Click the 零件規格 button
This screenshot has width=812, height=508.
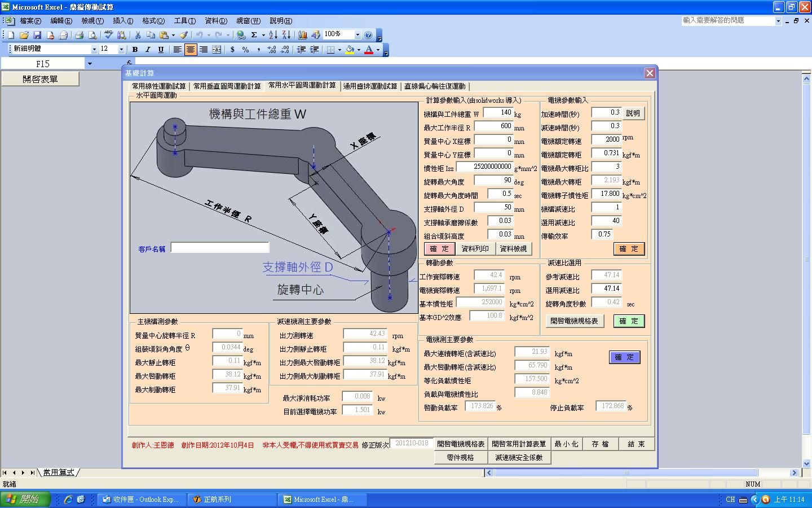tap(461, 458)
